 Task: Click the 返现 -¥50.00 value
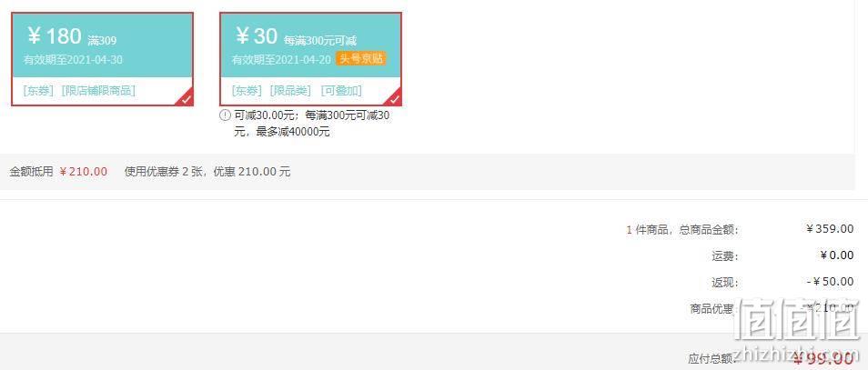point(830,282)
